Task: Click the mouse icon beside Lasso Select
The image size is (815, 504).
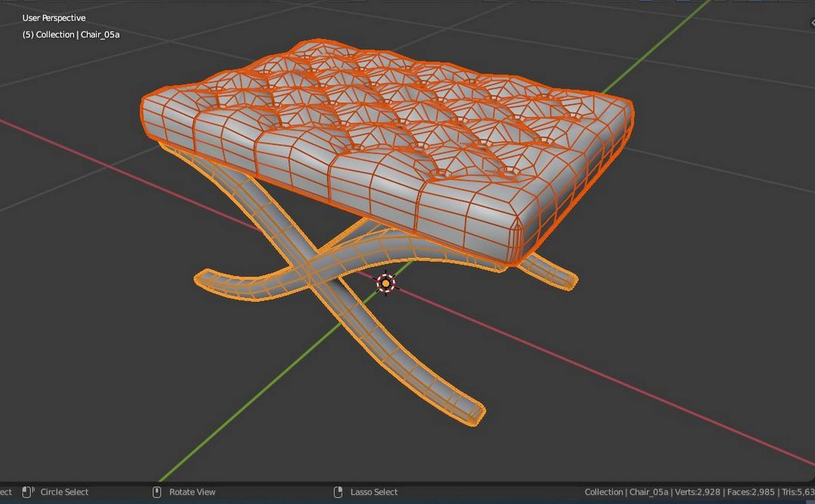Action: (x=338, y=492)
